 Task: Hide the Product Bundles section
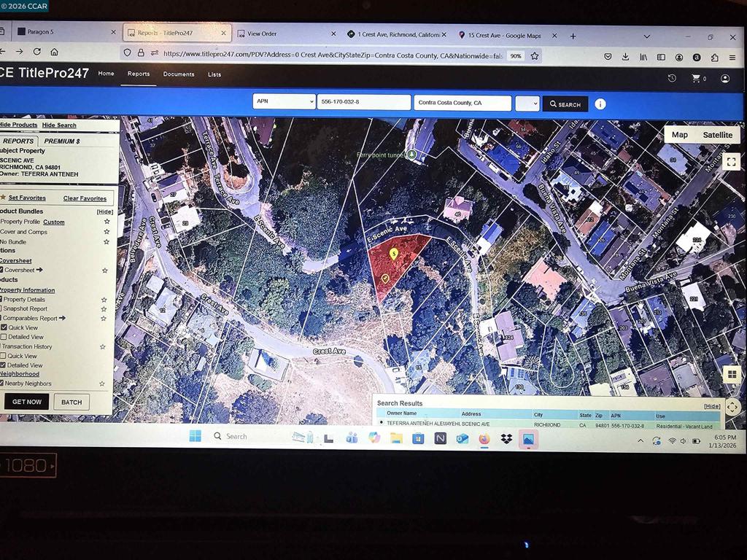click(104, 211)
